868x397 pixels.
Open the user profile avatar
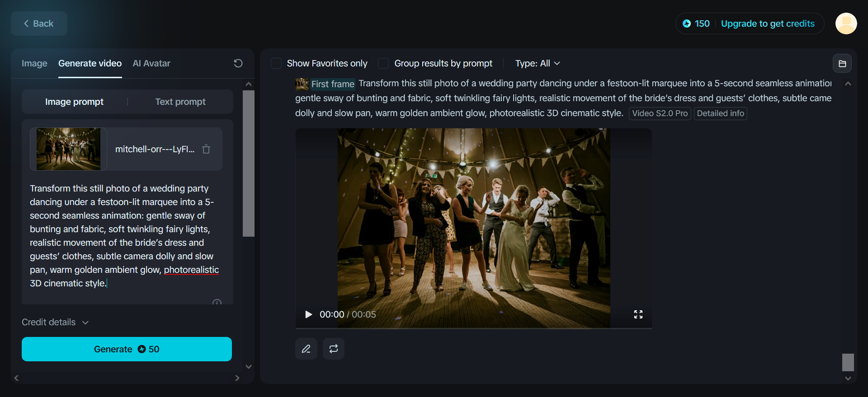[846, 23]
